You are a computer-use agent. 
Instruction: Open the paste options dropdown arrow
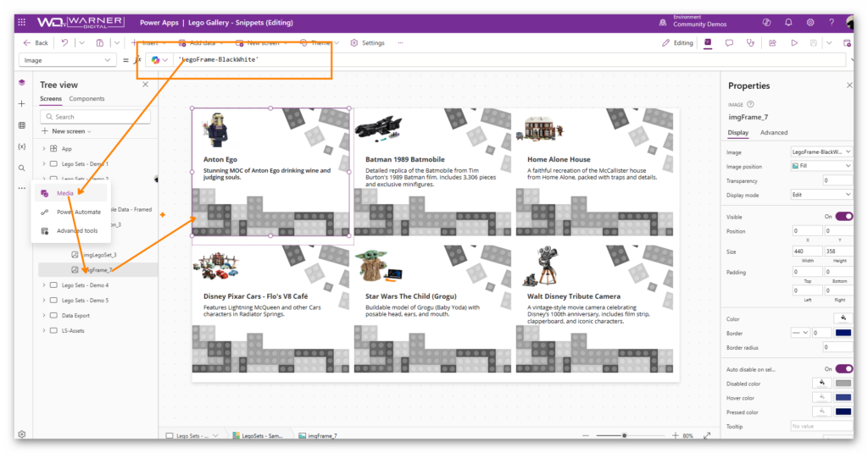point(117,42)
